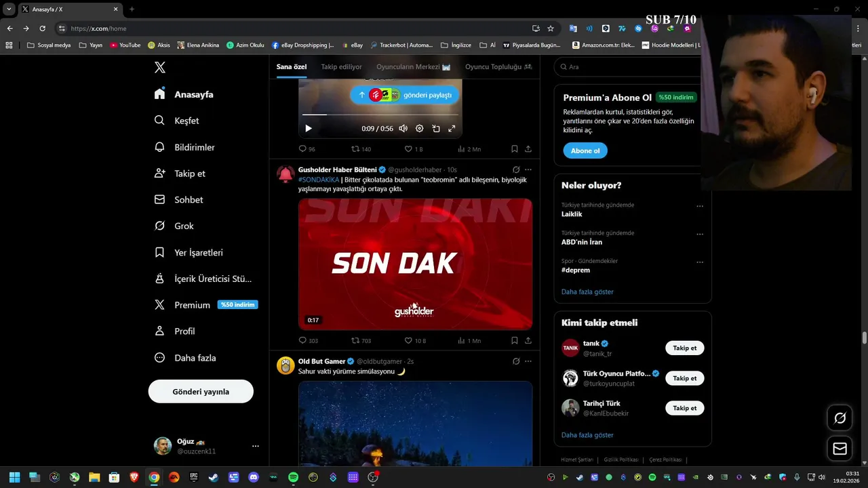Open Grok from sidebar
The height and width of the screenshot is (488, 868).
click(174, 226)
